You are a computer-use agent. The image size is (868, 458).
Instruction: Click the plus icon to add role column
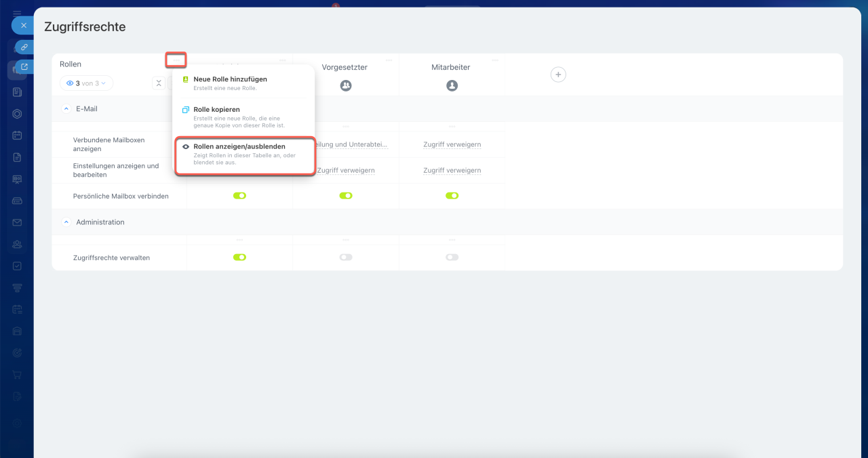pos(557,75)
